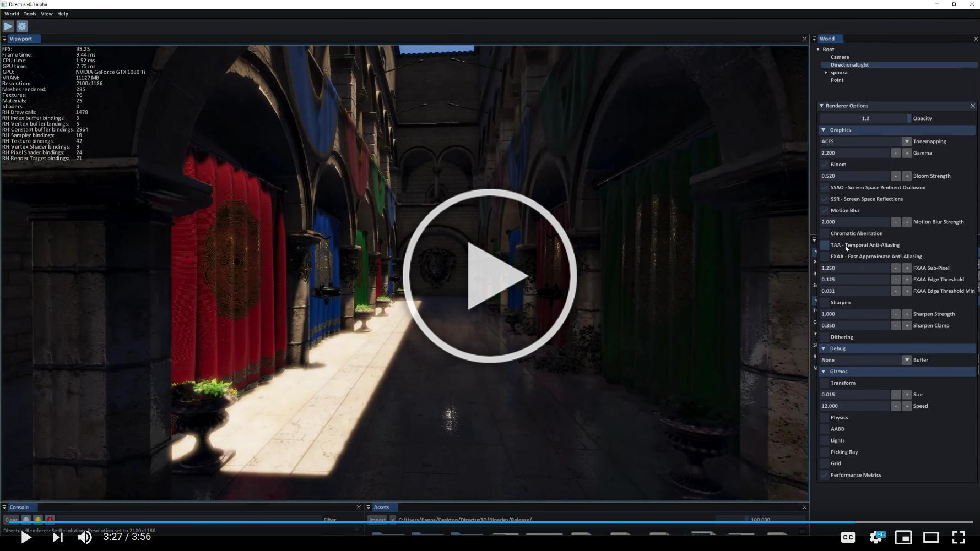Skip to next video

click(57, 537)
